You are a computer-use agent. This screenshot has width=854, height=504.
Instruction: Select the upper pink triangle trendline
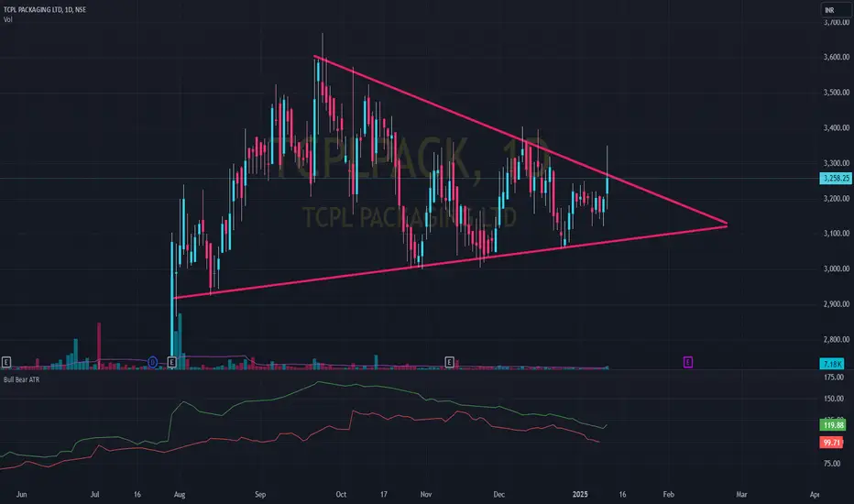tap(520, 139)
